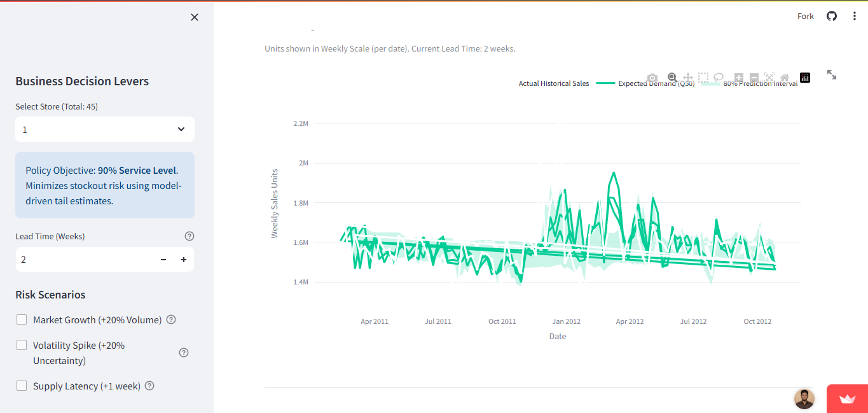Click the Select Store (Total: 45) label
The width and height of the screenshot is (868, 413).
click(x=57, y=106)
